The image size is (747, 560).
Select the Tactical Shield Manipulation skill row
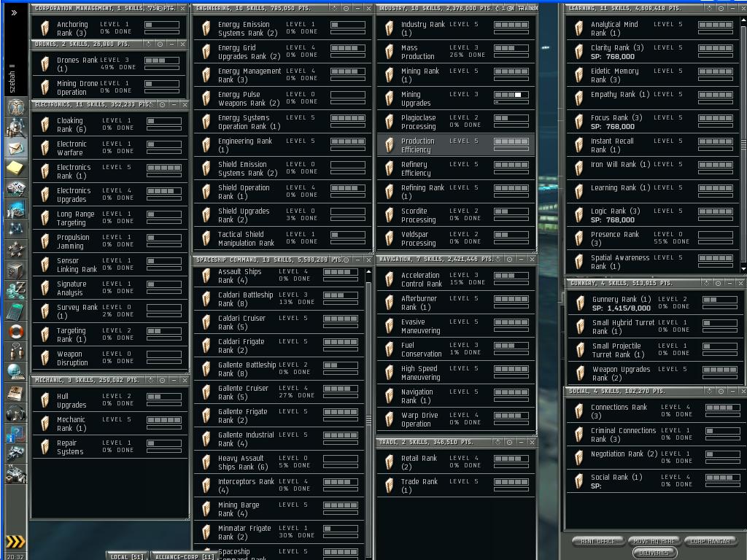pyautogui.click(x=282, y=238)
